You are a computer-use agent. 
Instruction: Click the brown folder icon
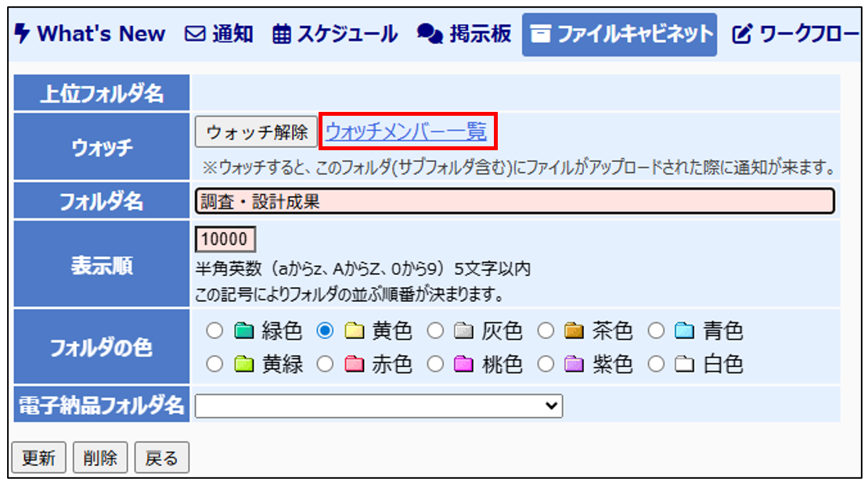(574, 332)
